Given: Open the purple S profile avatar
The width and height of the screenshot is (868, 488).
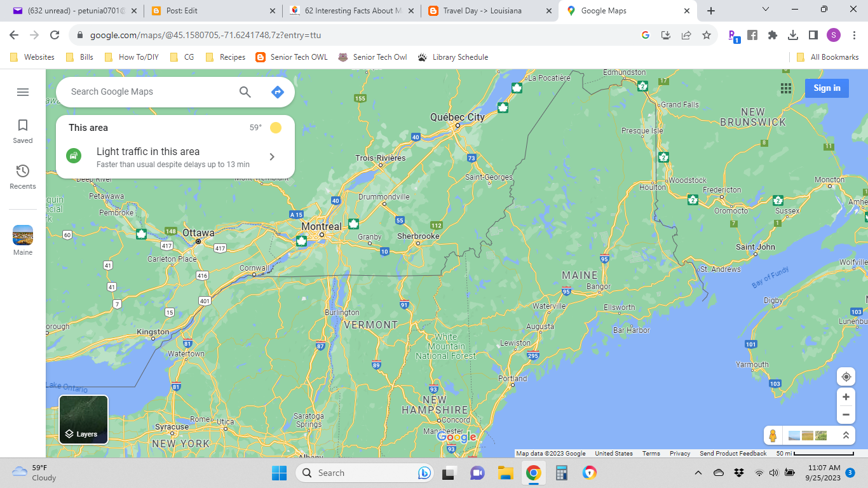Looking at the screenshot, I should pos(834,35).
